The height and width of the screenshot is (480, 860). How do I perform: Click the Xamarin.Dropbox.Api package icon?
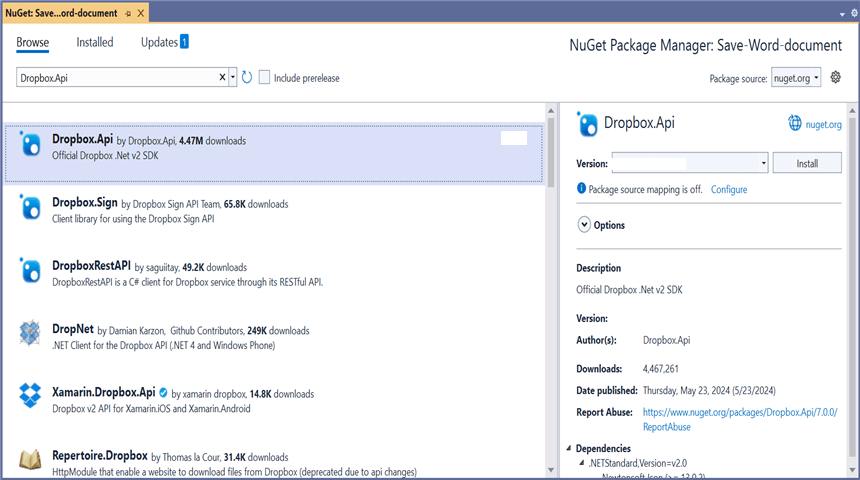point(30,396)
